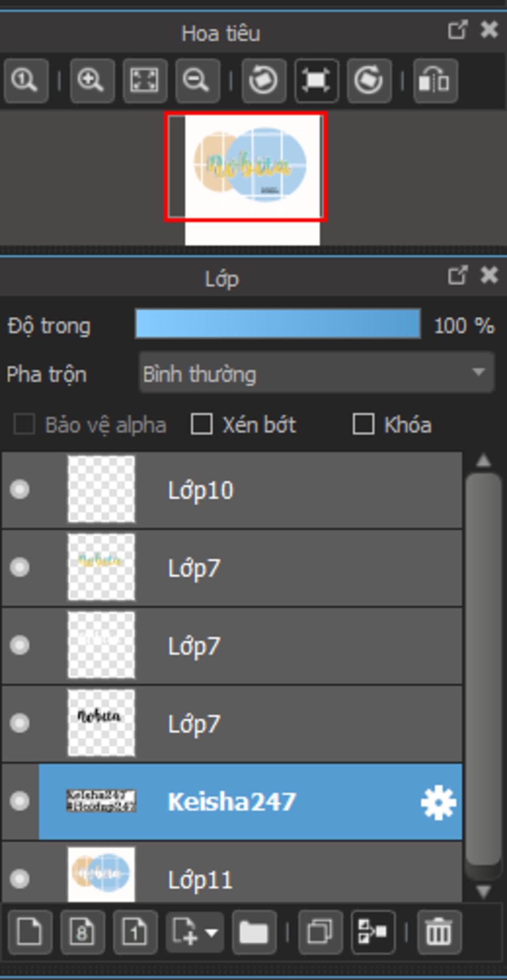Image resolution: width=507 pixels, height=980 pixels.
Task: Fit canvas to the navigator window
Action: point(145,81)
